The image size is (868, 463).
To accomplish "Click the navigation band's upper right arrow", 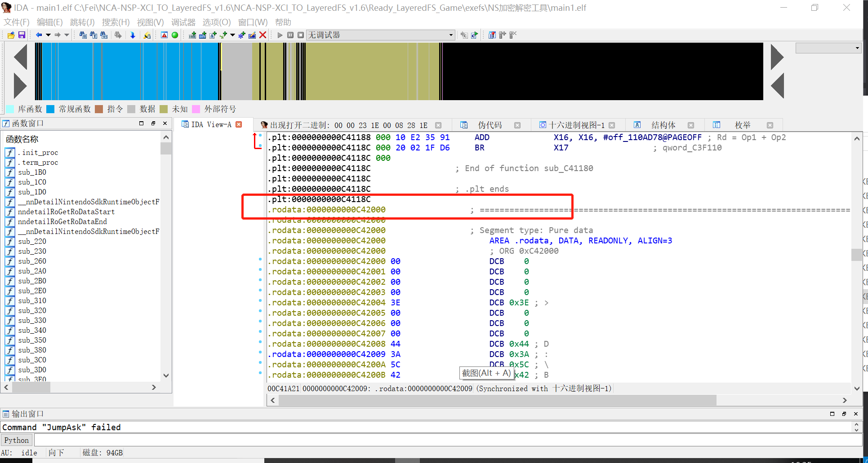I will click(x=777, y=57).
